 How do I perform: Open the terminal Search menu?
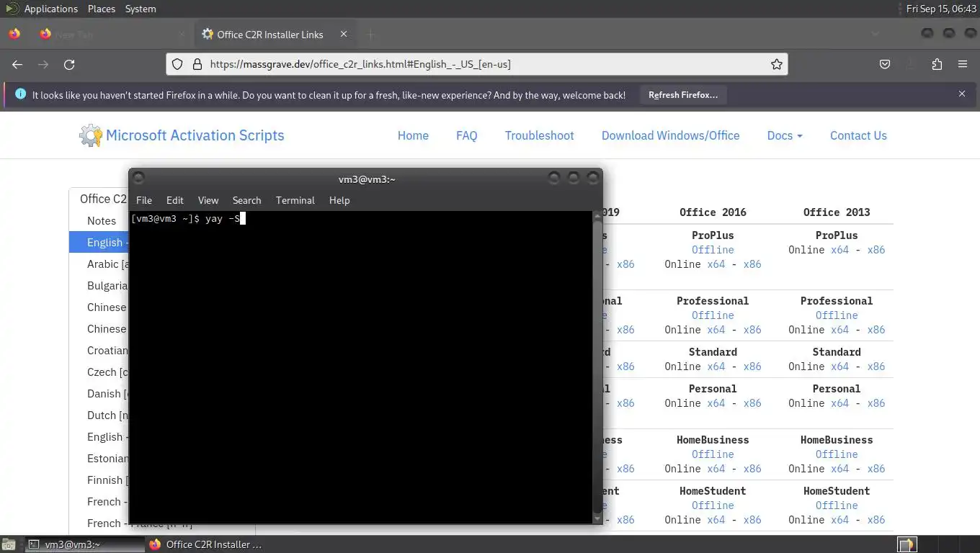(x=246, y=200)
